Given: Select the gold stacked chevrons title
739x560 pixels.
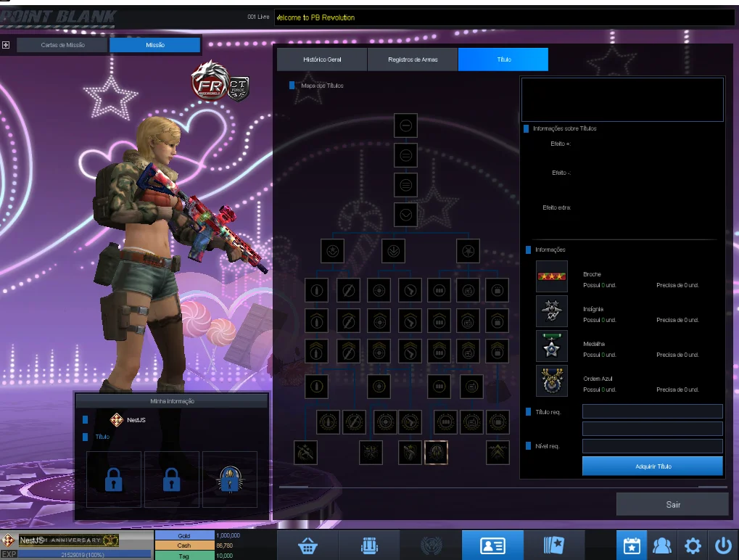Looking at the screenshot, I should (x=498, y=453).
